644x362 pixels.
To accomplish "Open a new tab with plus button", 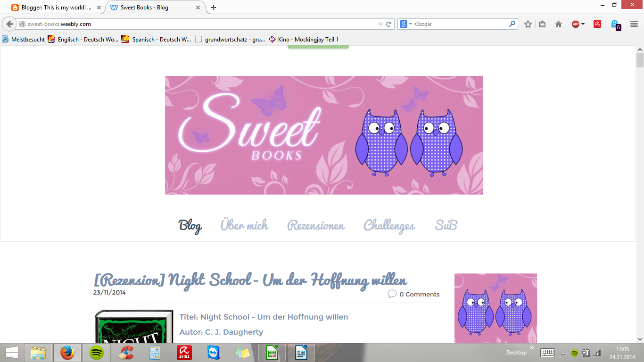I will [x=214, y=8].
